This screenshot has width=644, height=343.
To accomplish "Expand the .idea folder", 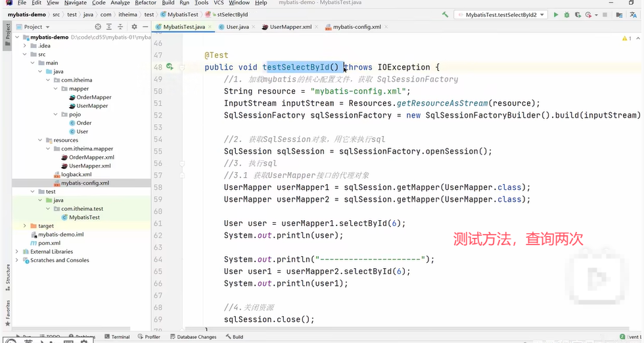I will point(25,45).
